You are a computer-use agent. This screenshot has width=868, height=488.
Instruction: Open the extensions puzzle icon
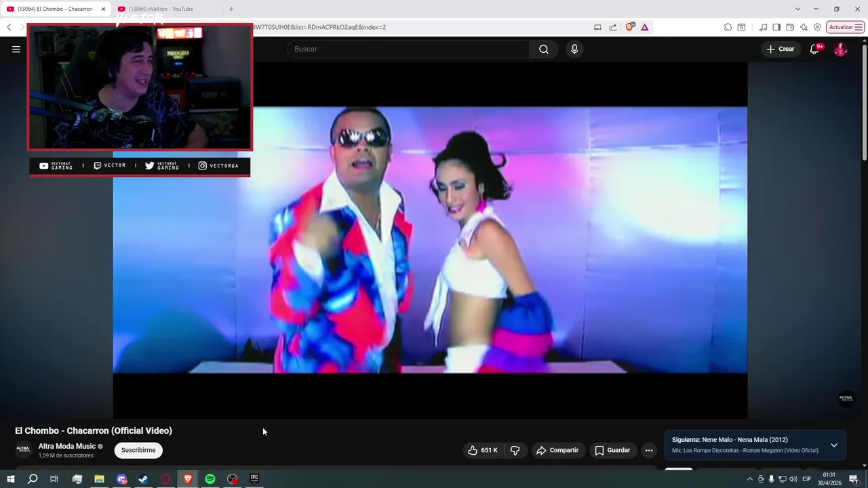[x=728, y=27]
